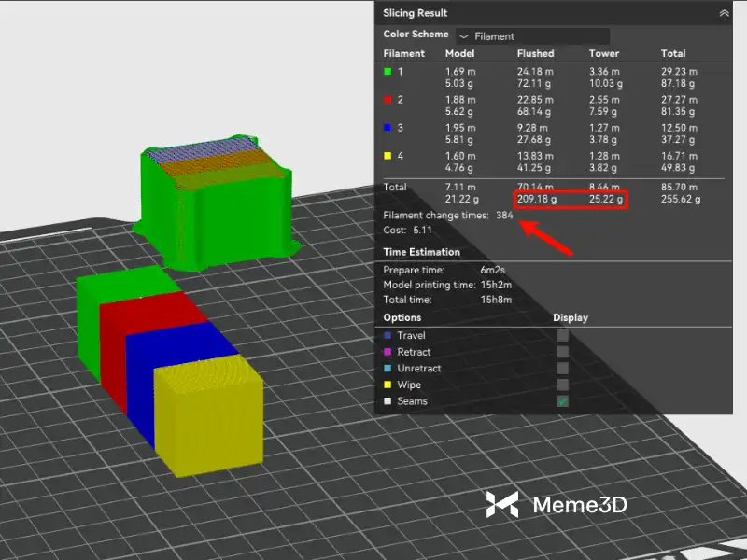Viewport: 747px width, 560px height.
Task: Click the green filament 1 color square
Action: pos(388,71)
